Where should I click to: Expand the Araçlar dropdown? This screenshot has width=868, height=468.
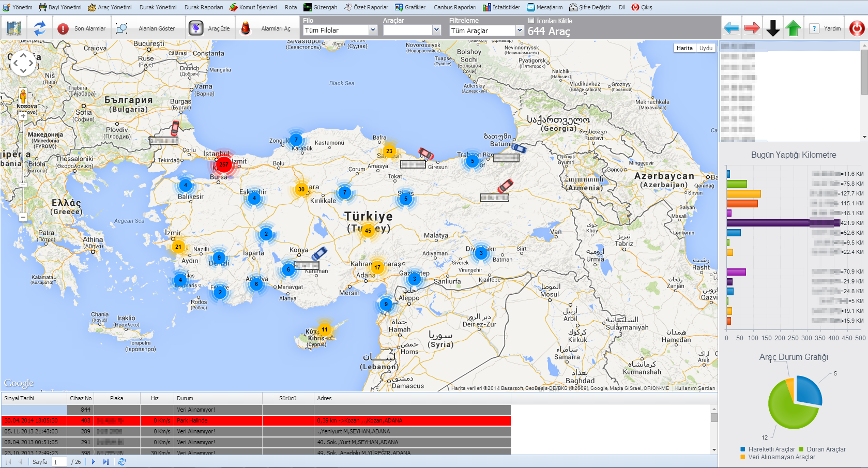pyautogui.click(x=436, y=30)
